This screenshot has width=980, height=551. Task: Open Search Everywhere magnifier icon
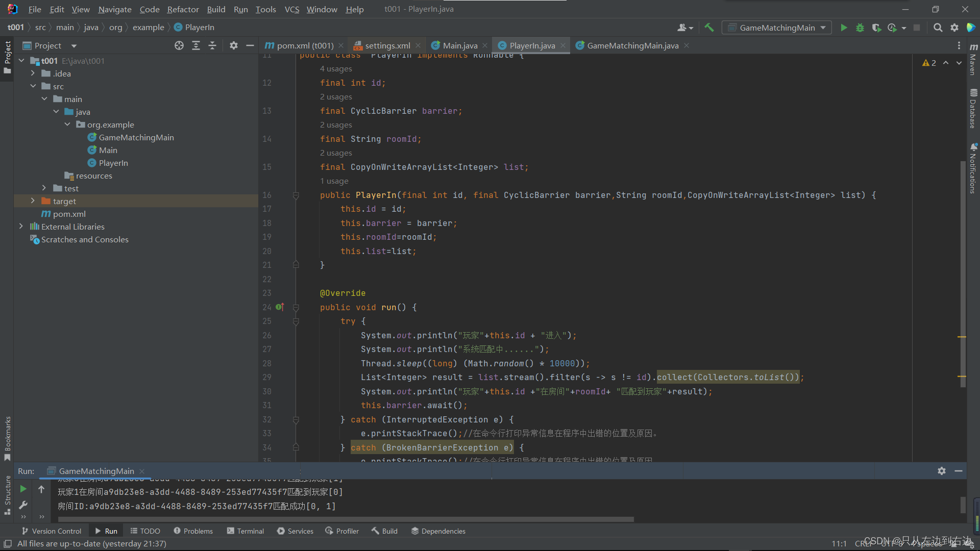point(938,28)
